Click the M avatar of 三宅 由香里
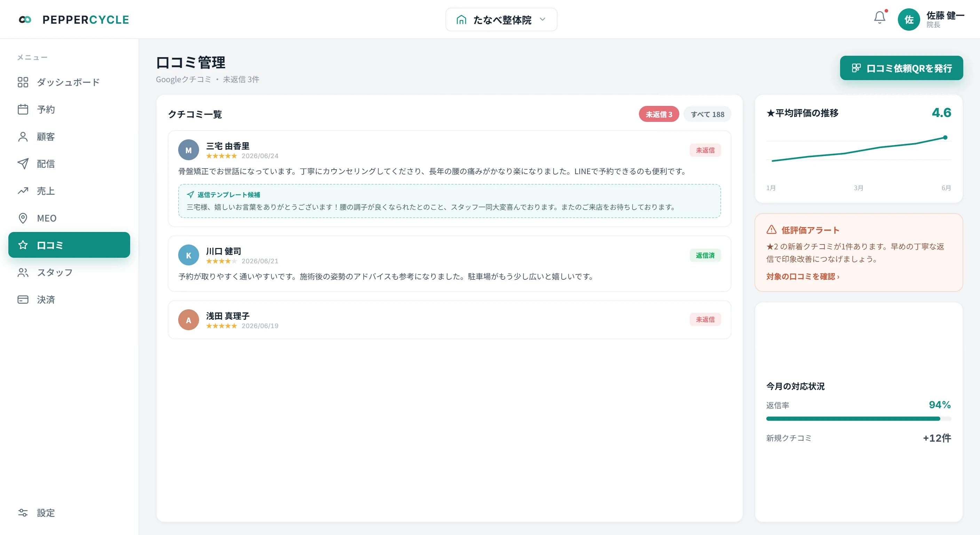This screenshot has height=535, width=980. pos(188,150)
